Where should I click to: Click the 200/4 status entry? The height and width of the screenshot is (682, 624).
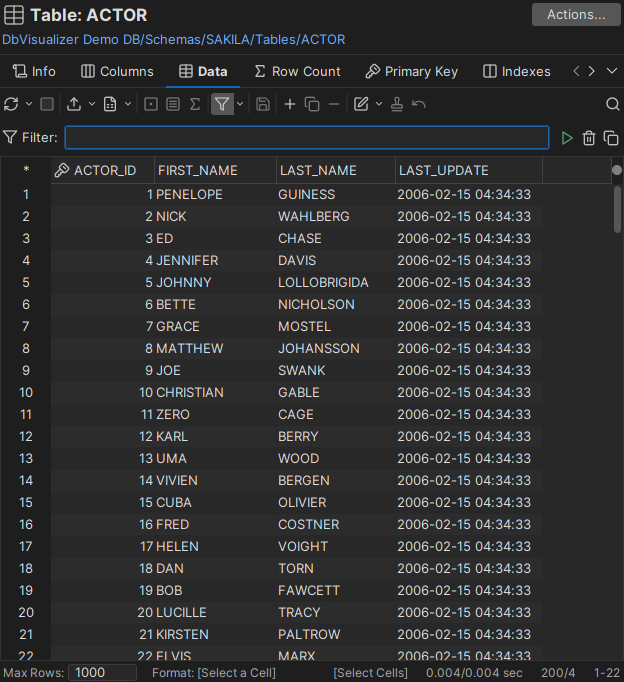[x=558, y=673]
